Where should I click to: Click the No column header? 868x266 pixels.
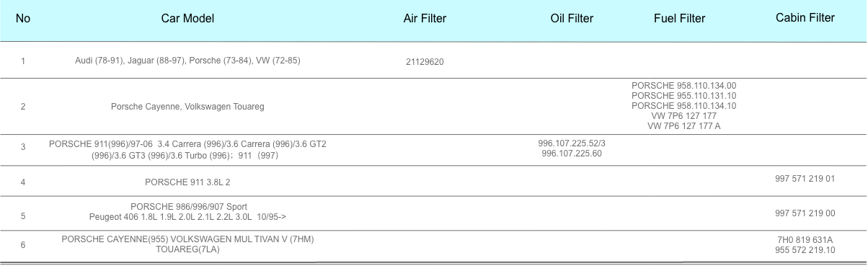pyautogui.click(x=23, y=19)
